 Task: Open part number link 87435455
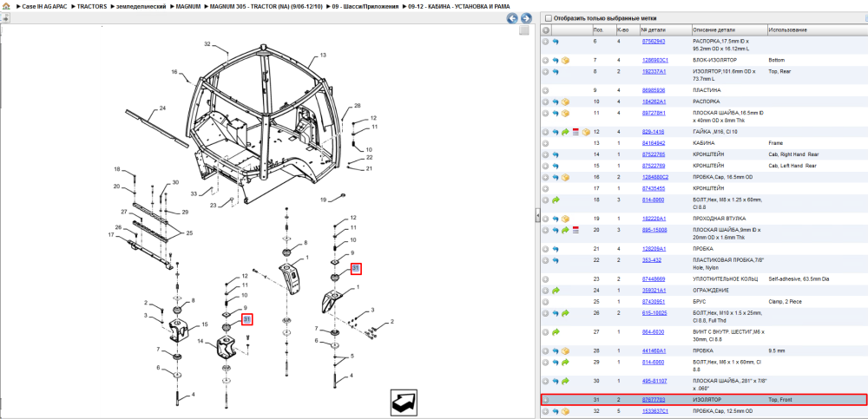pos(654,188)
